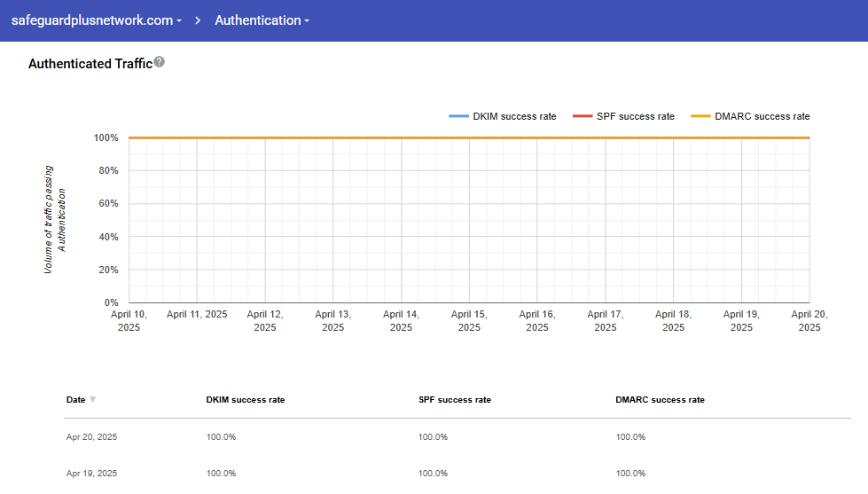Open the safeguardplusnetwork.com domain dropdown
The image size is (868, 494).
click(x=97, y=20)
